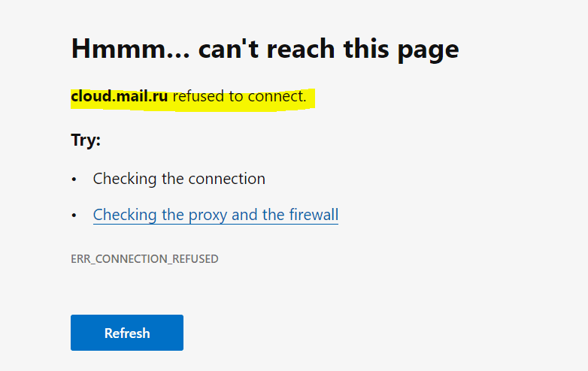Click the blue Refresh button
Screen dimensions: 588x371
(x=127, y=333)
